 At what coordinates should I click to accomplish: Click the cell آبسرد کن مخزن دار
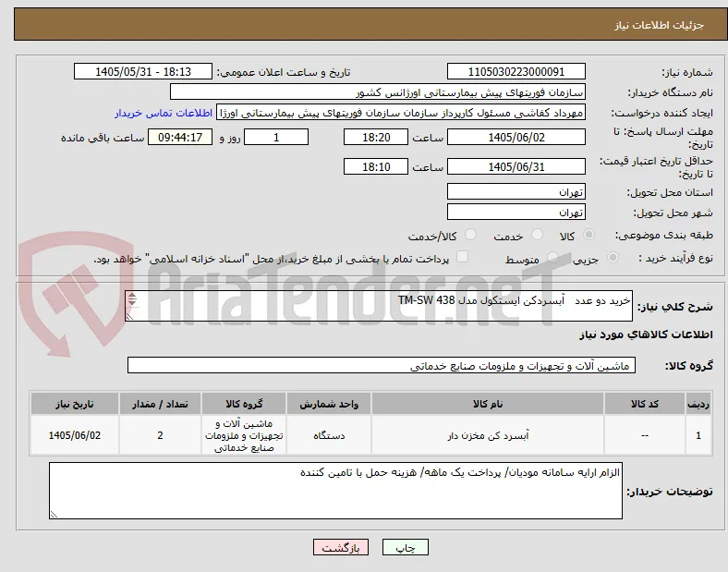pos(488,435)
